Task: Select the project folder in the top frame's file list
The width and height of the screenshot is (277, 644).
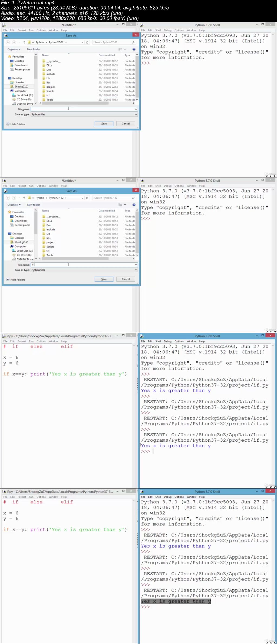Action: pos(50,87)
